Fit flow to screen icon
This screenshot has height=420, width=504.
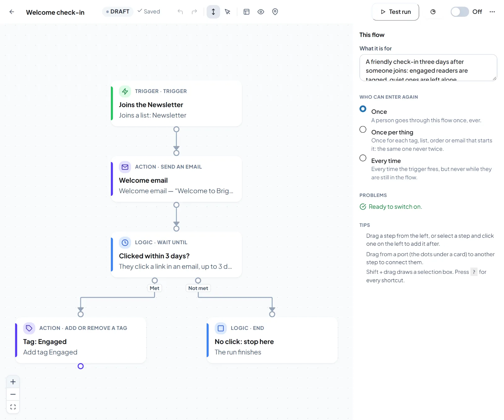13,407
